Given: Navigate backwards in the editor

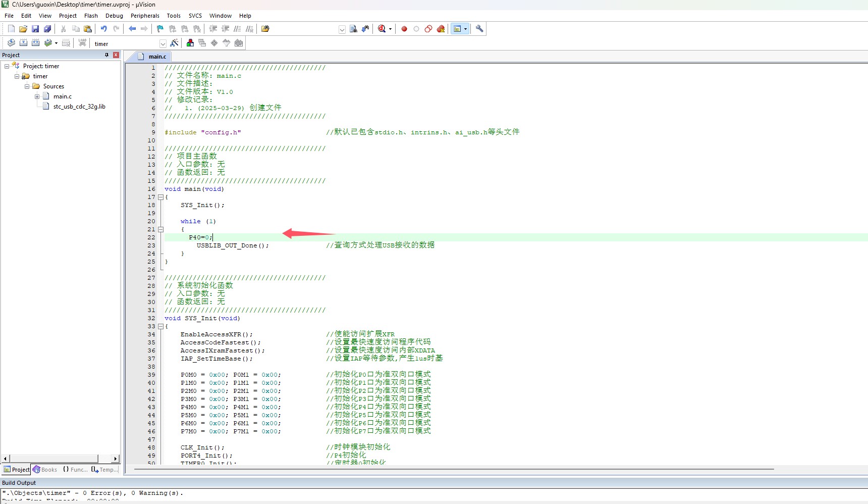Looking at the screenshot, I should [x=132, y=29].
